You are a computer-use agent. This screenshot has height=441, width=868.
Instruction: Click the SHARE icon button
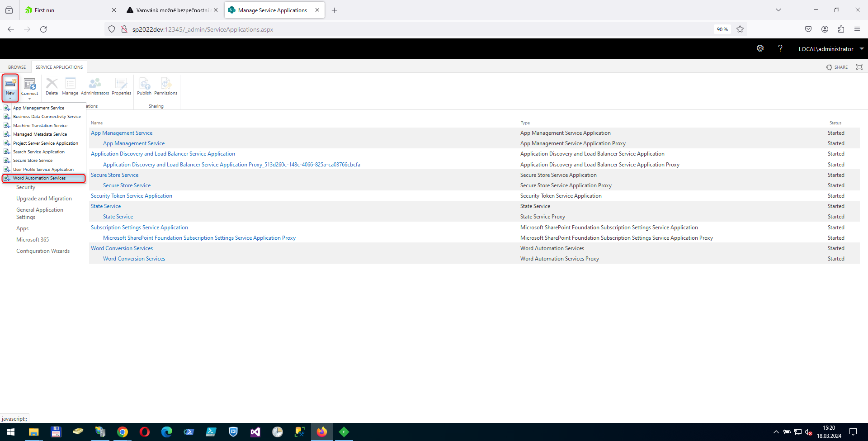point(837,67)
